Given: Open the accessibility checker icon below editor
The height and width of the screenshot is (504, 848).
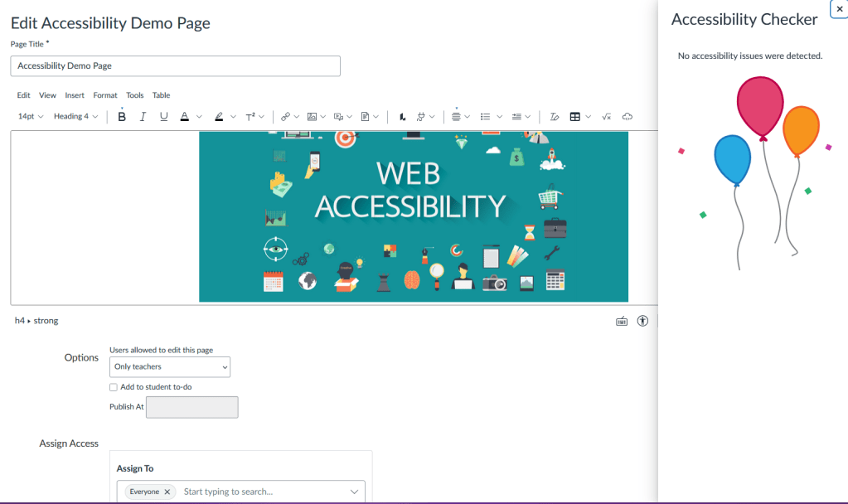Looking at the screenshot, I should click(x=642, y=321).
